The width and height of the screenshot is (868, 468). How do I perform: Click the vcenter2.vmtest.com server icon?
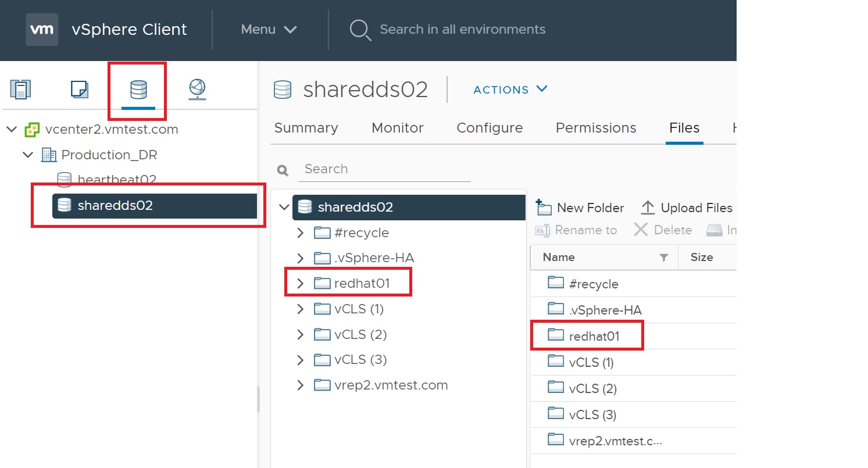(32, 129)
